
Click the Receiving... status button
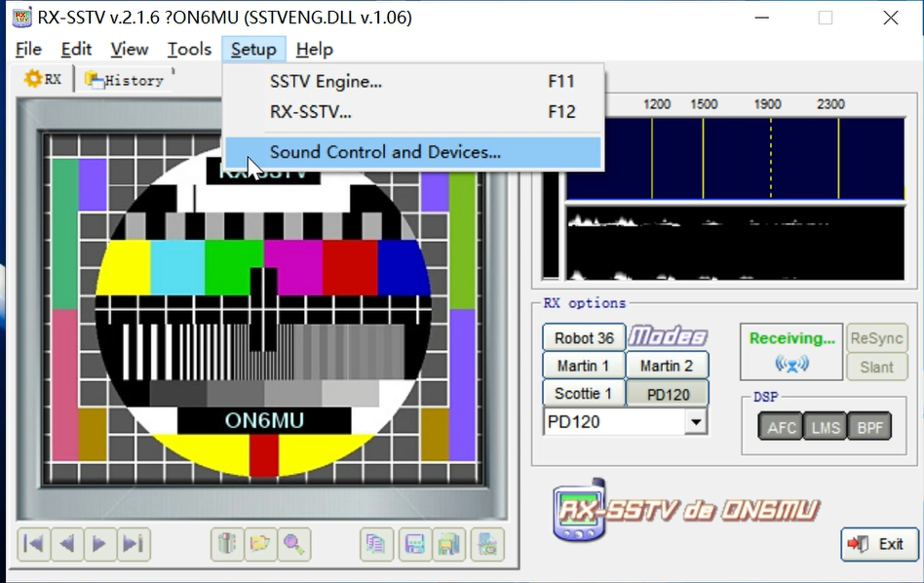point(791,351)
